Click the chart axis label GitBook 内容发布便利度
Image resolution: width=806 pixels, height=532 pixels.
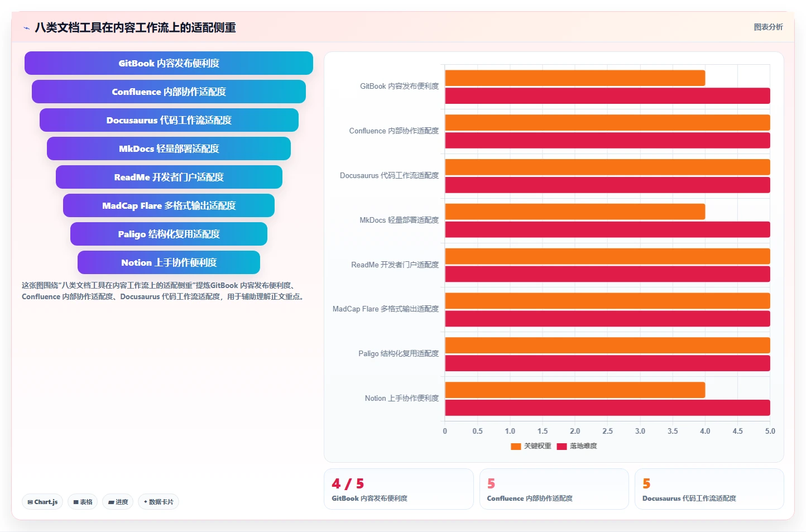coord(400,87)
